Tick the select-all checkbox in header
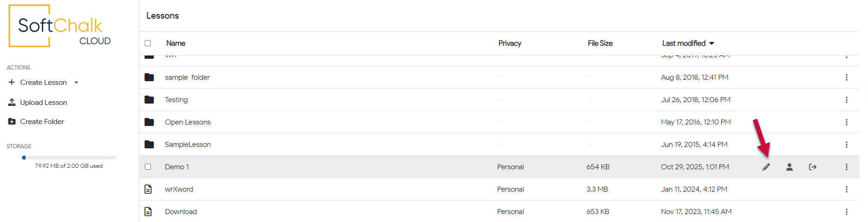 [148, 43]
